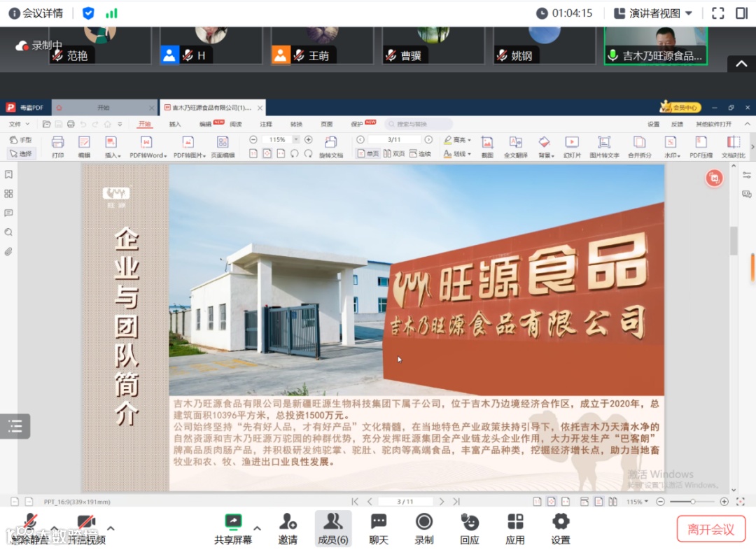Collapse the participant video strip

tap(741, 64)
